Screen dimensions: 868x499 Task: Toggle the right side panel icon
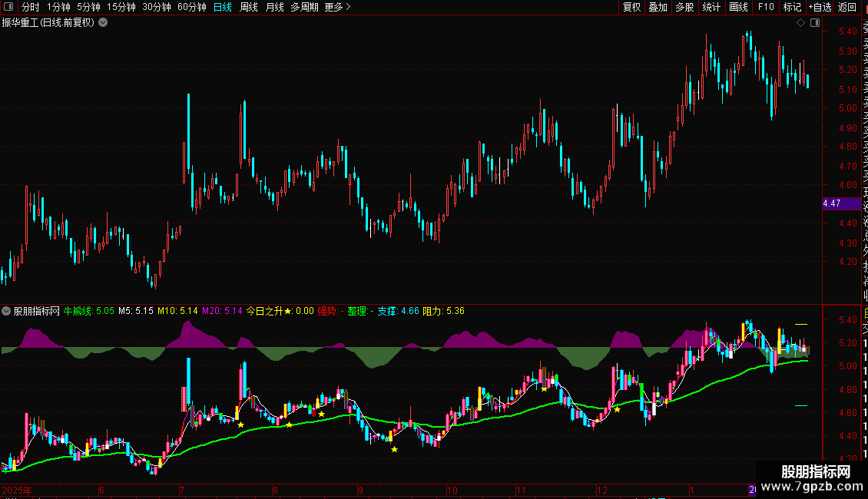coord(815,23)
